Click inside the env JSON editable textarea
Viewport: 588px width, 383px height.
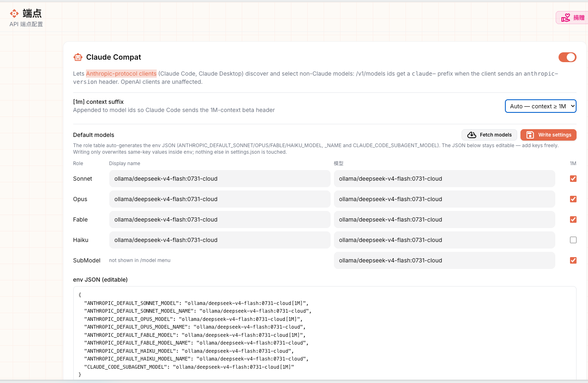(x=324, y=333)
